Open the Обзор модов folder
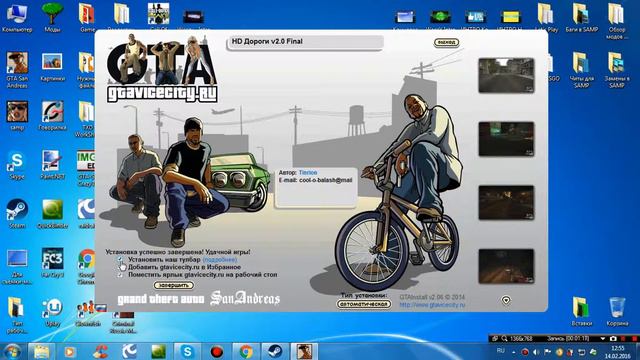 coord(616,20)
